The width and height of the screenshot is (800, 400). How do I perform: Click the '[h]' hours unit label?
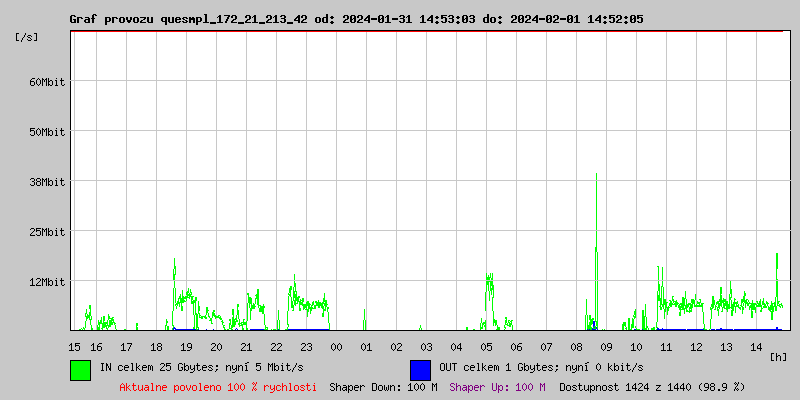[779, 357]
